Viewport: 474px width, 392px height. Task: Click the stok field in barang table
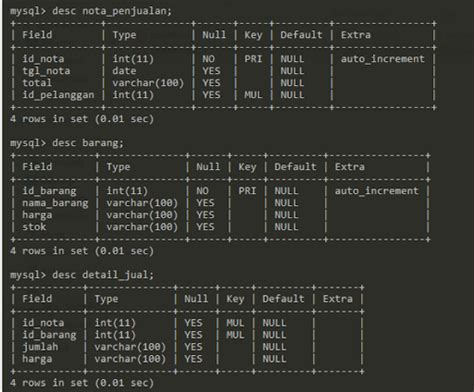[x=34, y=227]
